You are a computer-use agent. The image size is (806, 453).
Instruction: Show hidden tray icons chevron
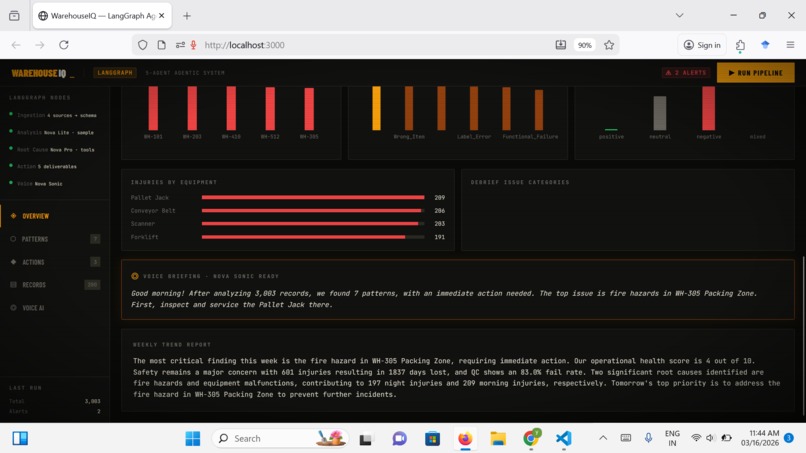pos(603,438)
